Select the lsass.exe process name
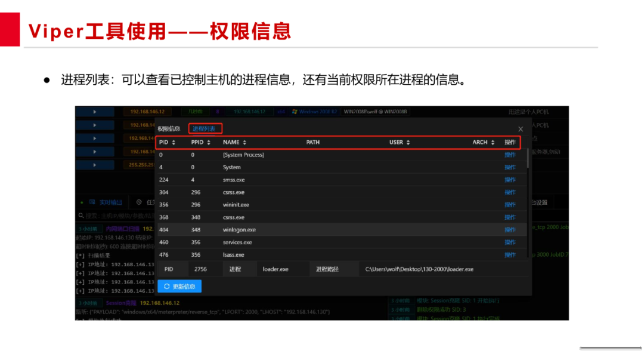 click(234, 255)
